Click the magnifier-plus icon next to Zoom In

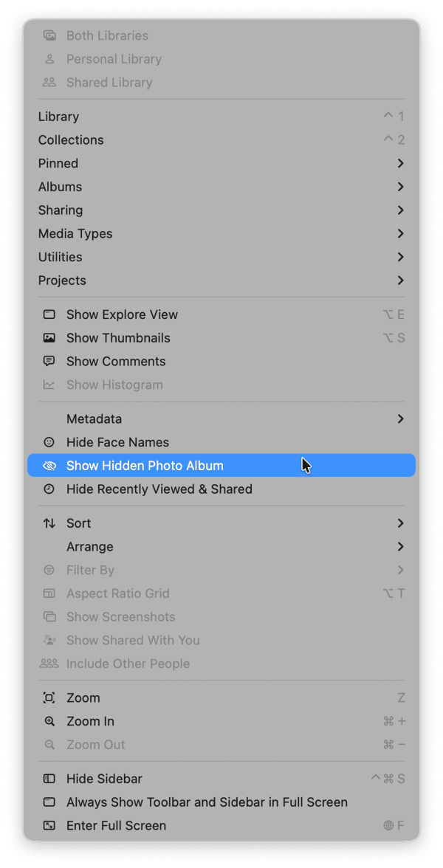[x=49, y=720]
